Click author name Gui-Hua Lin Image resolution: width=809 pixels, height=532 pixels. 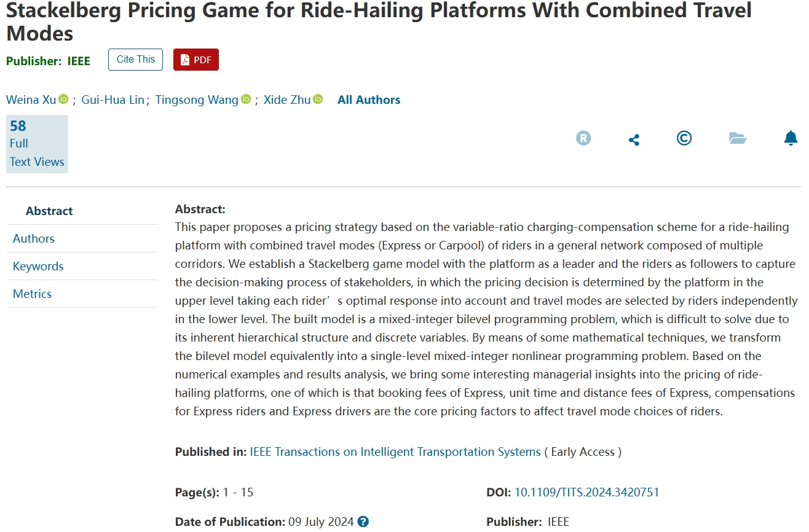tap(112, 100)
